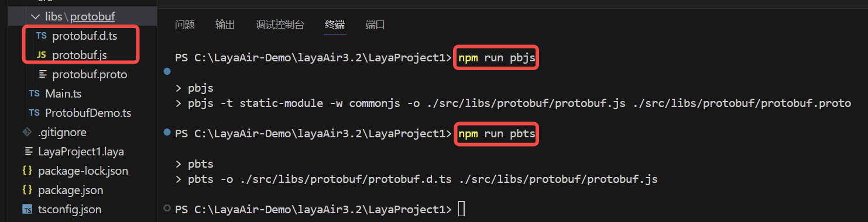Open the 端口 tab

pos(375,25)
